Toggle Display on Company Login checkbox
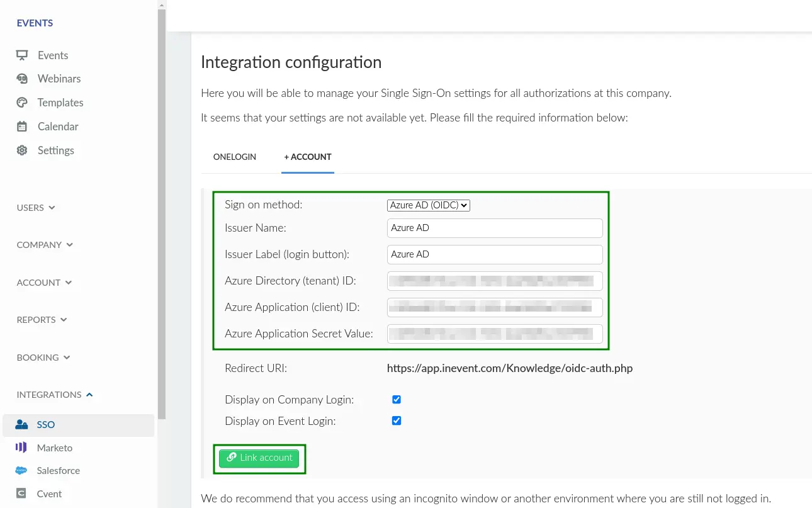 397,400
